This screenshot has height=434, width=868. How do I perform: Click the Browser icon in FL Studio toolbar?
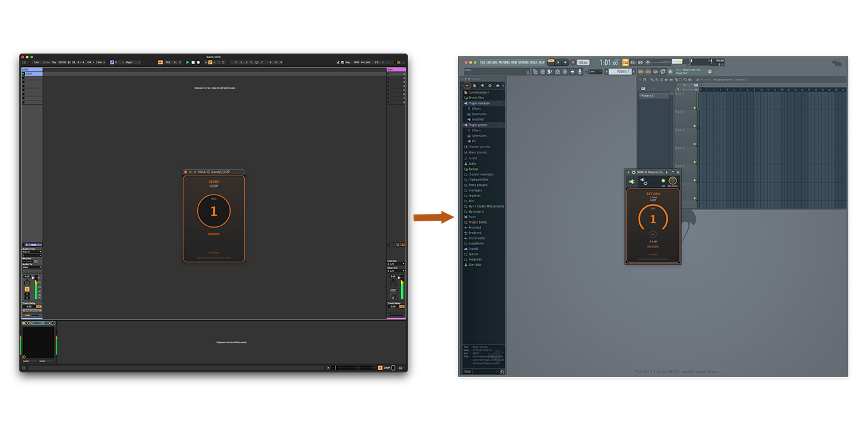tap(558, 71)
